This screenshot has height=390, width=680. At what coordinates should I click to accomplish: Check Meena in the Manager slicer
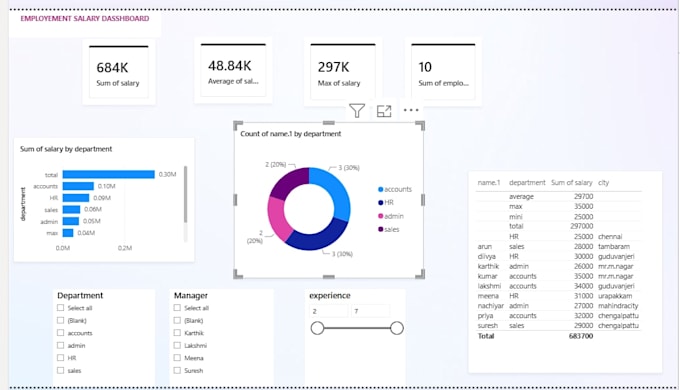tap(177, 357)
